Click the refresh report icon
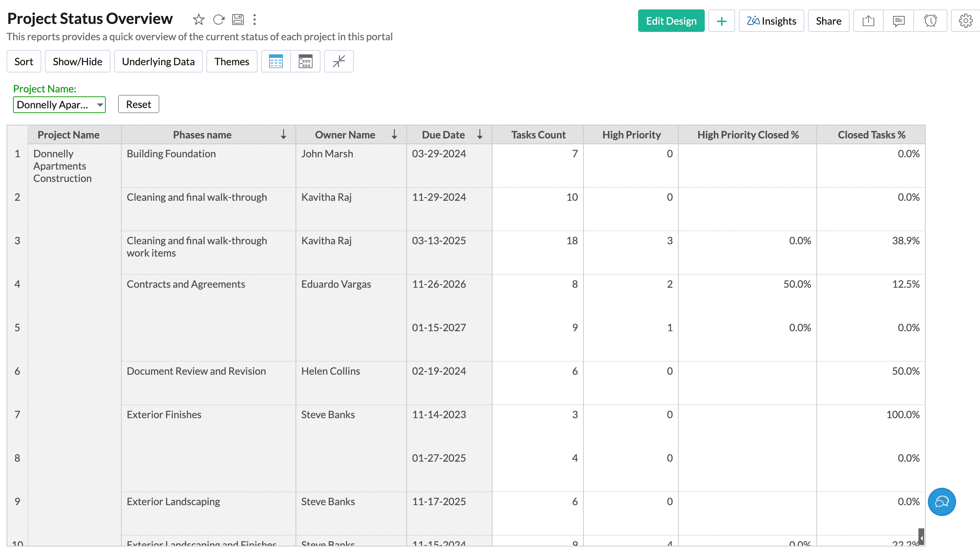This screenshot has height=553, width=980. [218, 20]
